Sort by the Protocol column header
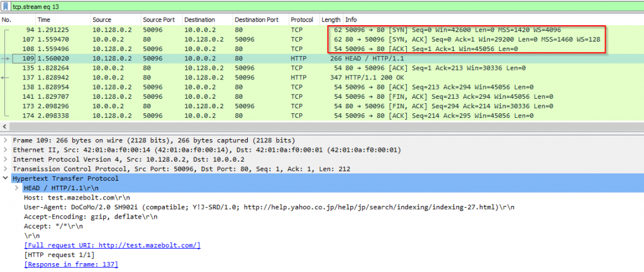 coord(302,20)
